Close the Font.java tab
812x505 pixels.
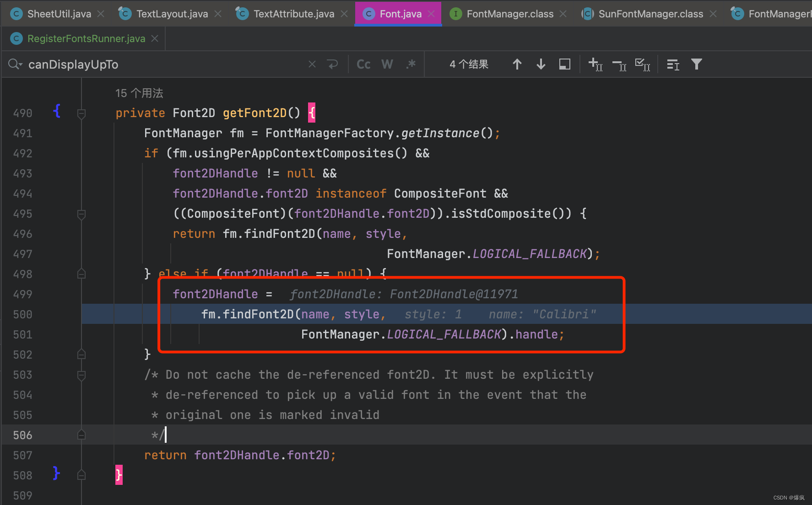[431, 14]
